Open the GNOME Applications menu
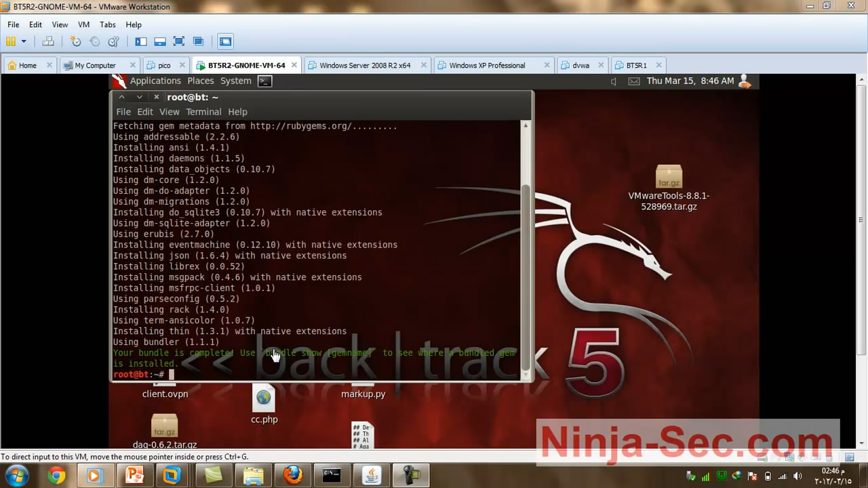The width and height of the screenshot is (868, 488). 155,81
